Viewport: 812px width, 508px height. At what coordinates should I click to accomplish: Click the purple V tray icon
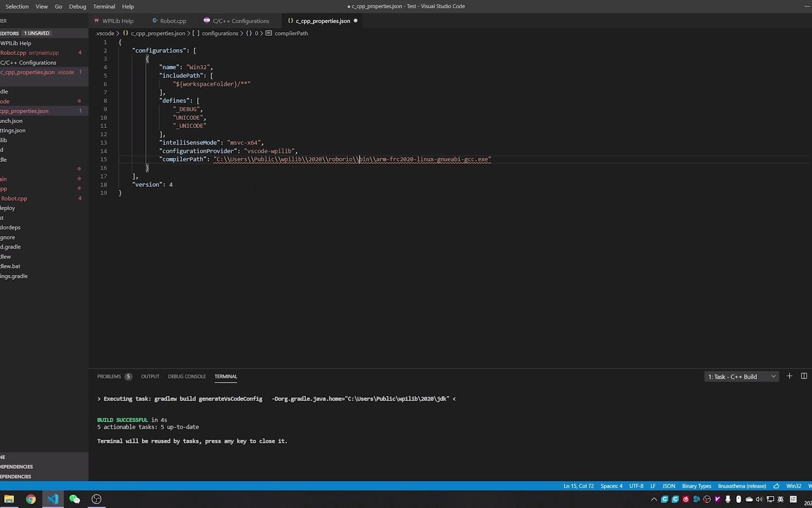click(718, 499)
